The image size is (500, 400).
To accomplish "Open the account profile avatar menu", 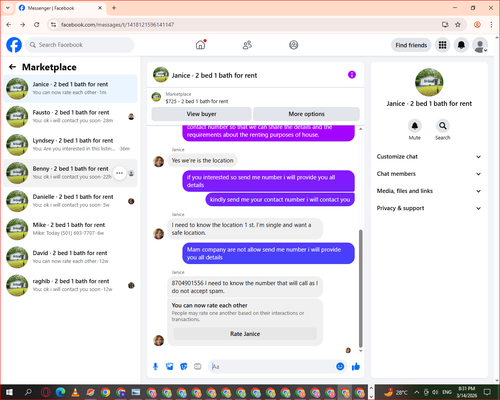I will (x=480, y=45).
